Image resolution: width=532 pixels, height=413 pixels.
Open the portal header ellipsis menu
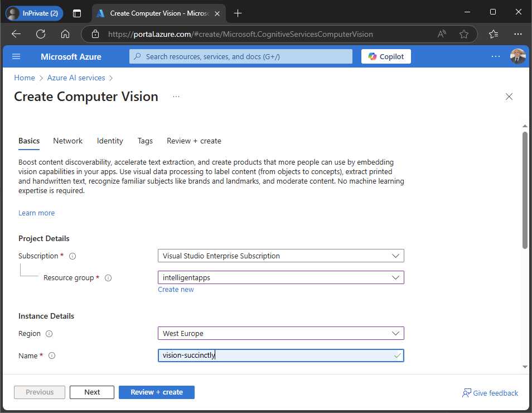click(x=495, y=56)
